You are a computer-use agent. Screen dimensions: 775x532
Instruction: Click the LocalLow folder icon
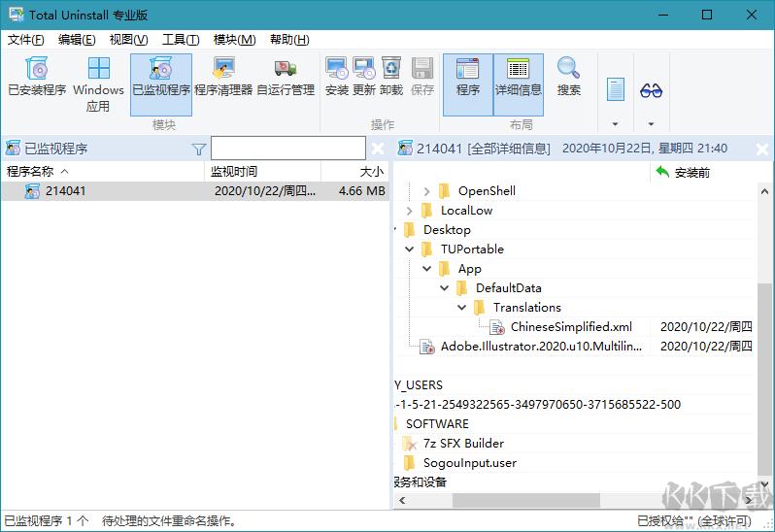426,211
